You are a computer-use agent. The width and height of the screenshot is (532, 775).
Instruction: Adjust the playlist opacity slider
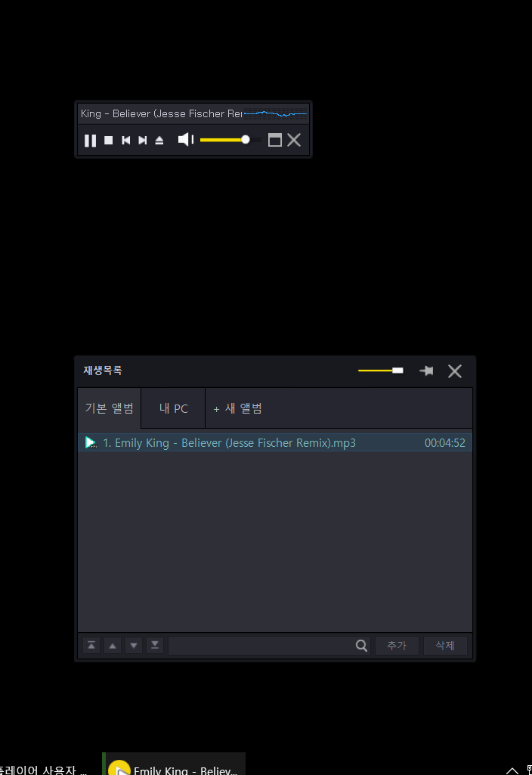click(x=380, y=370)
